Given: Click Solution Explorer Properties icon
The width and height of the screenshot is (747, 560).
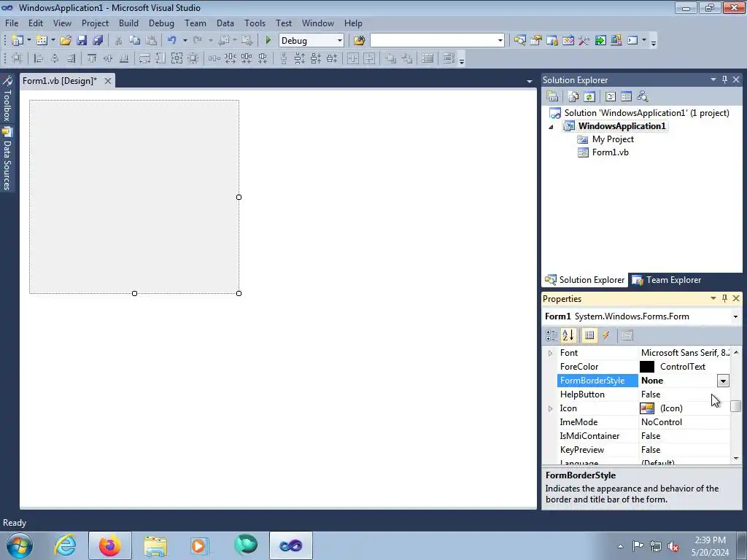Looking at the screenshot, I should pos(552,97).
